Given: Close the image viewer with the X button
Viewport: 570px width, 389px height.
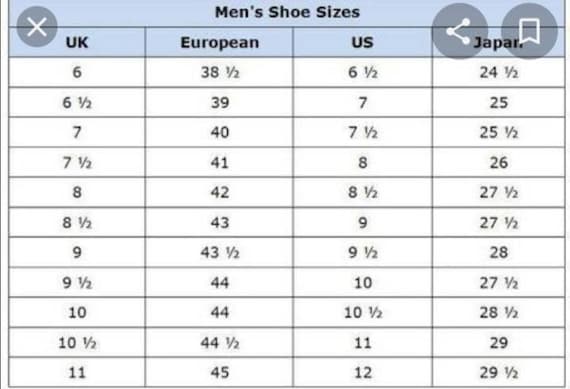Looking at the screenshot, I should (37, 27).
